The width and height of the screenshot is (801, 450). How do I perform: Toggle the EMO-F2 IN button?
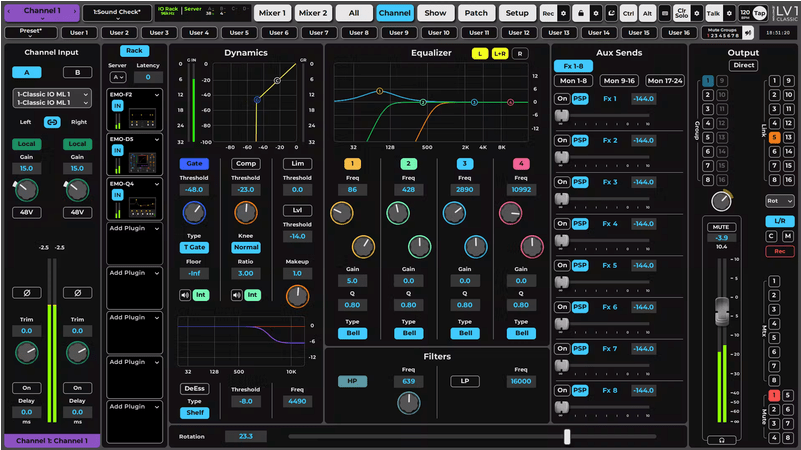(x=117, y=106)
